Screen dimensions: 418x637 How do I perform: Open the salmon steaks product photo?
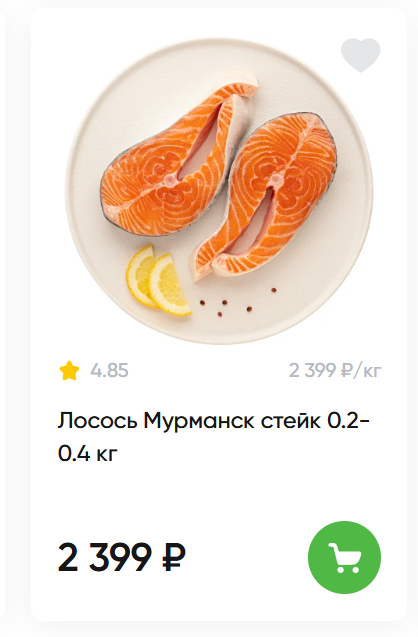point(219,191)
